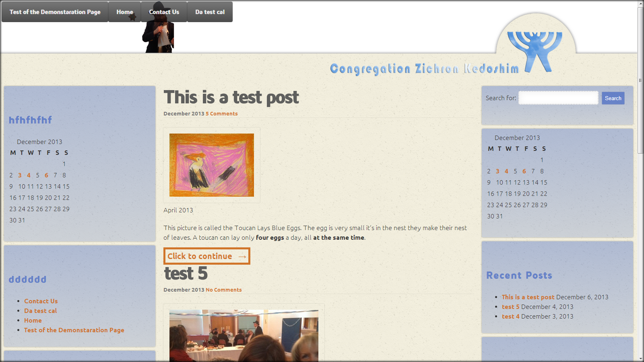Viewport: 644px width, 362px height.
Task: Open 'test 4' in Recent Posts
Action: [510, 317]
